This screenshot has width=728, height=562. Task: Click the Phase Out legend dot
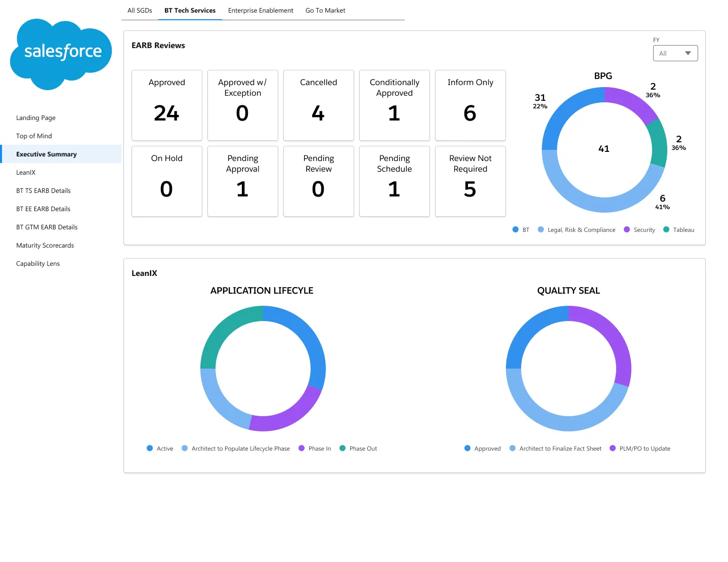tap(342, 449)
